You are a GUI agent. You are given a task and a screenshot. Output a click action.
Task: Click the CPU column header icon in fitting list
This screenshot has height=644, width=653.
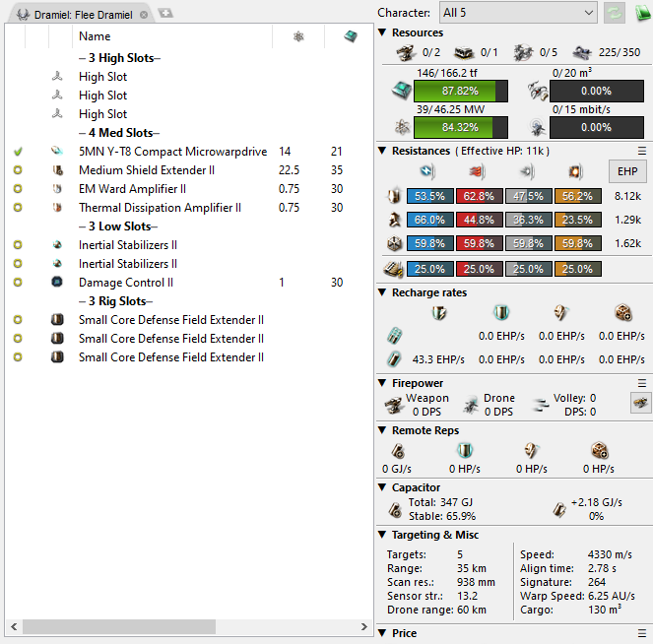(x=351, y=36)
